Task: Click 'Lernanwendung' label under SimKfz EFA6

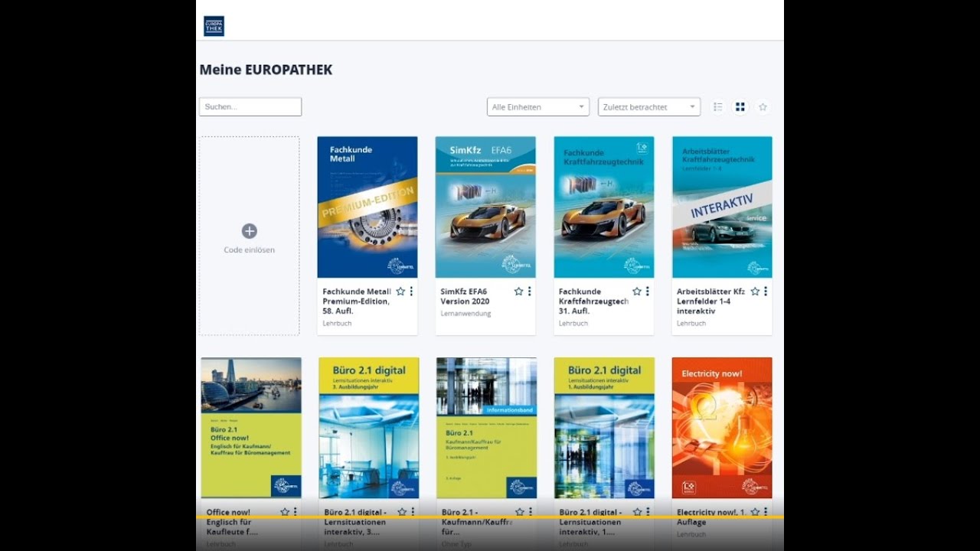Action: 465,314
